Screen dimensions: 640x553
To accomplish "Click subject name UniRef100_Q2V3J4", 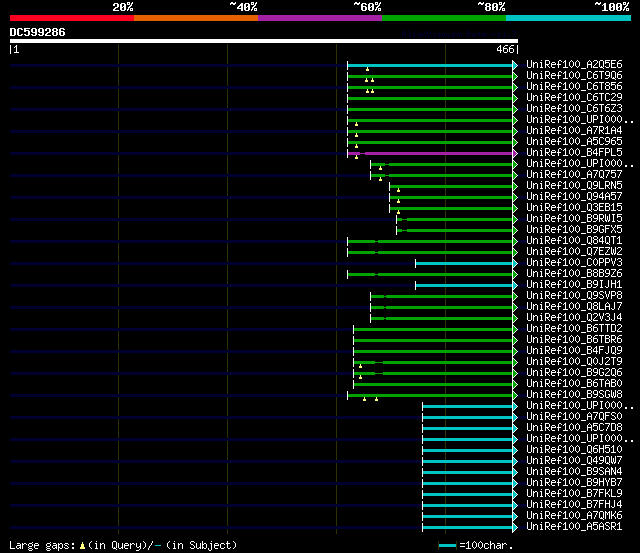I will [x=574, y=318].
